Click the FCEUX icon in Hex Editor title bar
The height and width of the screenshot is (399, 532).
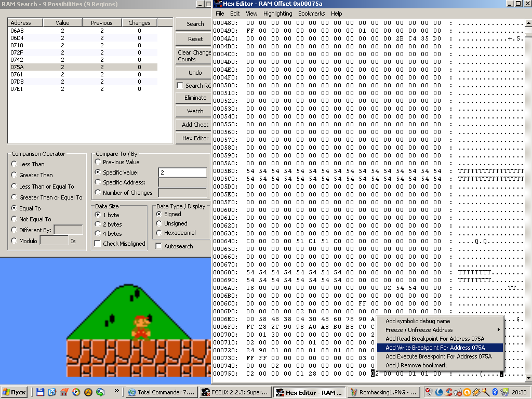[x=218, y=4]
